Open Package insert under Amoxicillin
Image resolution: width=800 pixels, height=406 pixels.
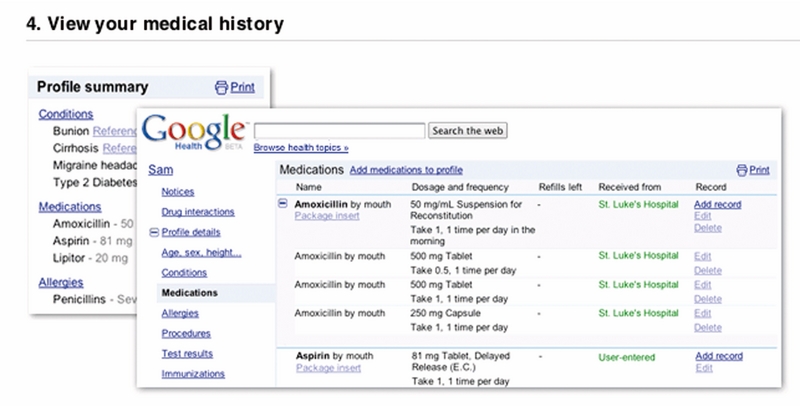[x=327, y=216]
